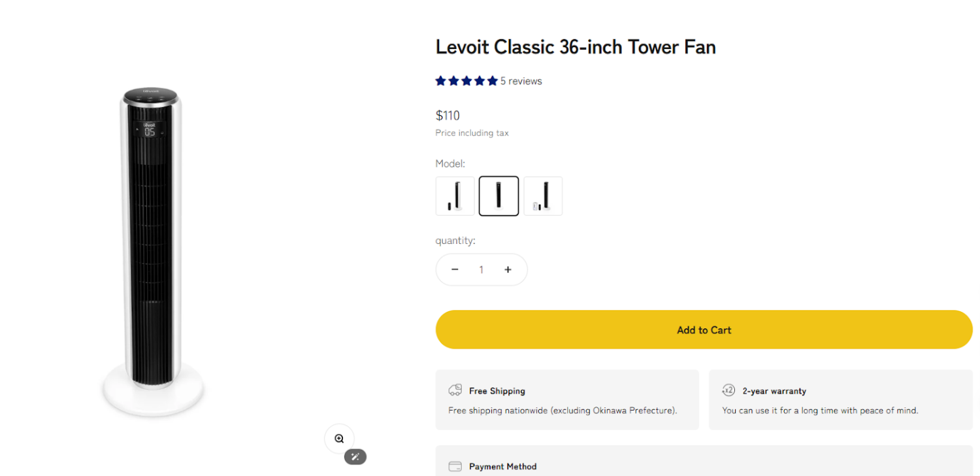Click the $110 price text
The image size is (980, 476).
click(448, 116)
